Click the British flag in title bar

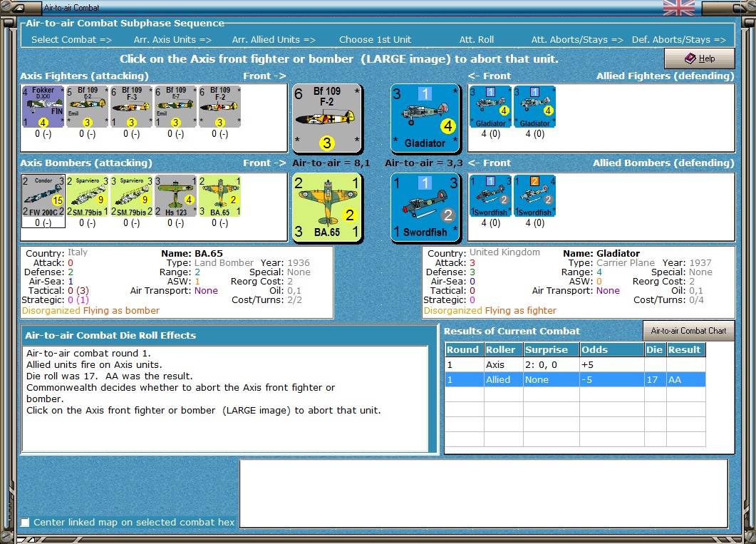(679, 8)
